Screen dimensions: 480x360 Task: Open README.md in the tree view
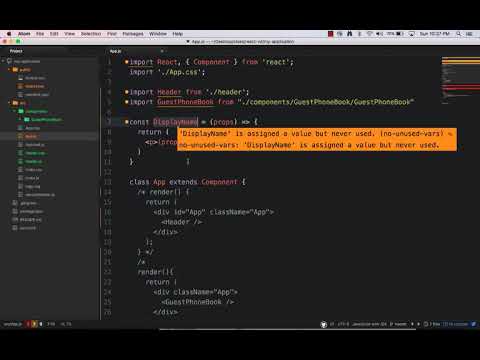tap(27, 220)
